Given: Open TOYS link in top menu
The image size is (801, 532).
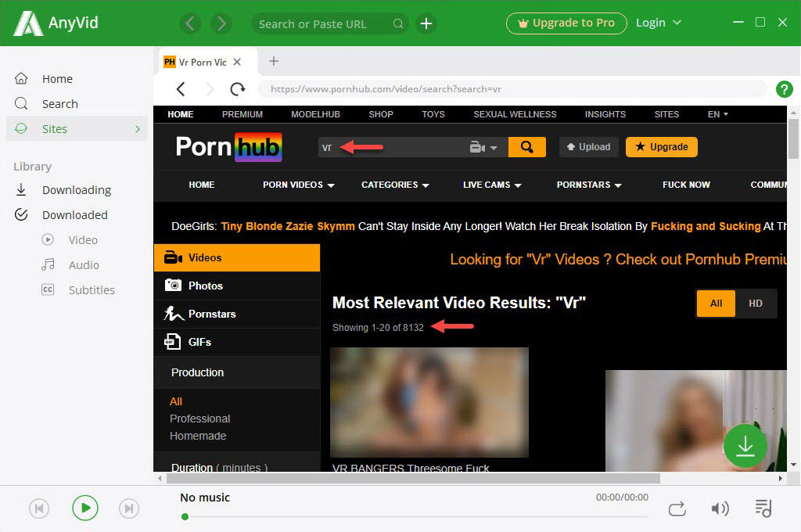Looking at the screenshot, I should (x=433, y=114).
